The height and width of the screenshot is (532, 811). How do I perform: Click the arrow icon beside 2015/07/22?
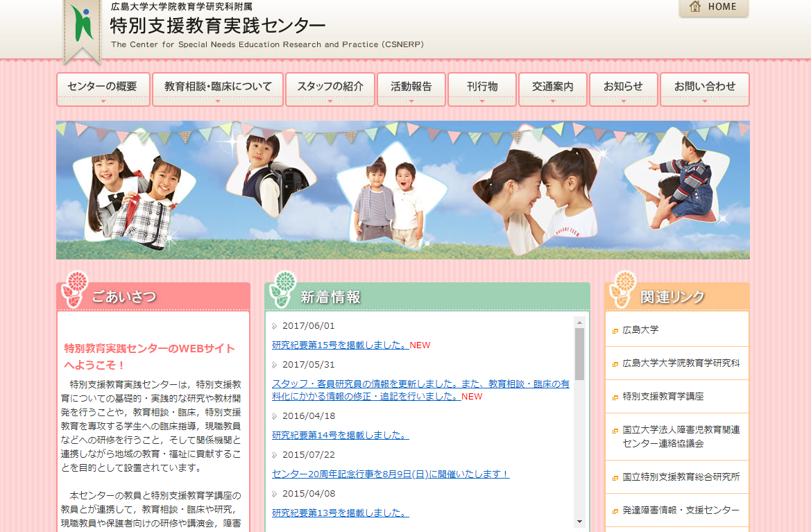coord(275,455)
